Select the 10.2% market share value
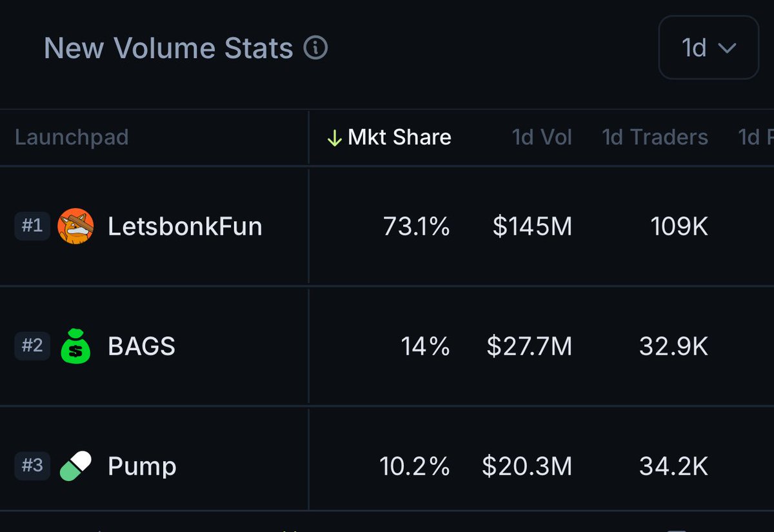774x532 pixels. [415, 466]
